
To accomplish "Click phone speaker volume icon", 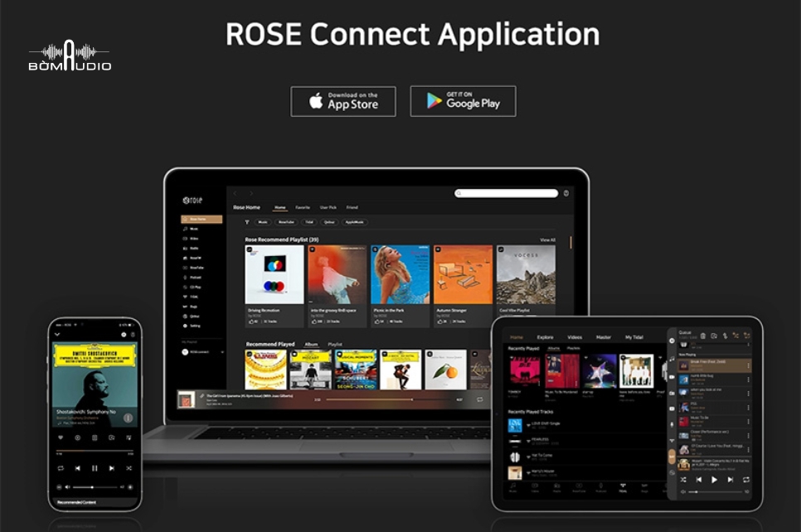I will 67,487.
